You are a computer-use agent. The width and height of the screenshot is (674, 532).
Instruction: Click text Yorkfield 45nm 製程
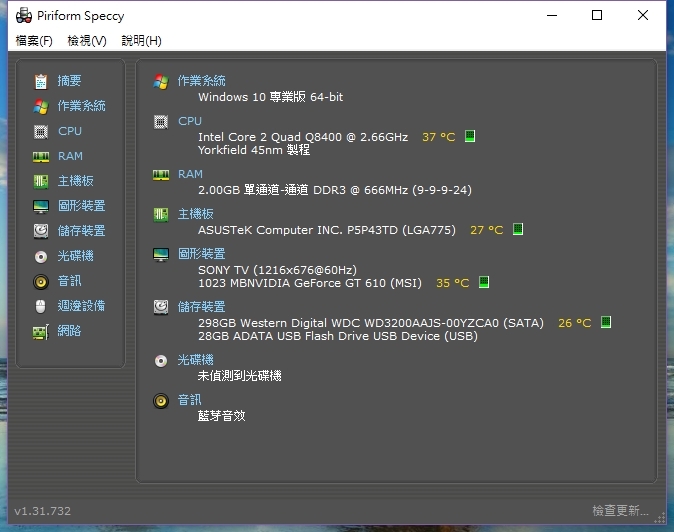pos(254,150)
